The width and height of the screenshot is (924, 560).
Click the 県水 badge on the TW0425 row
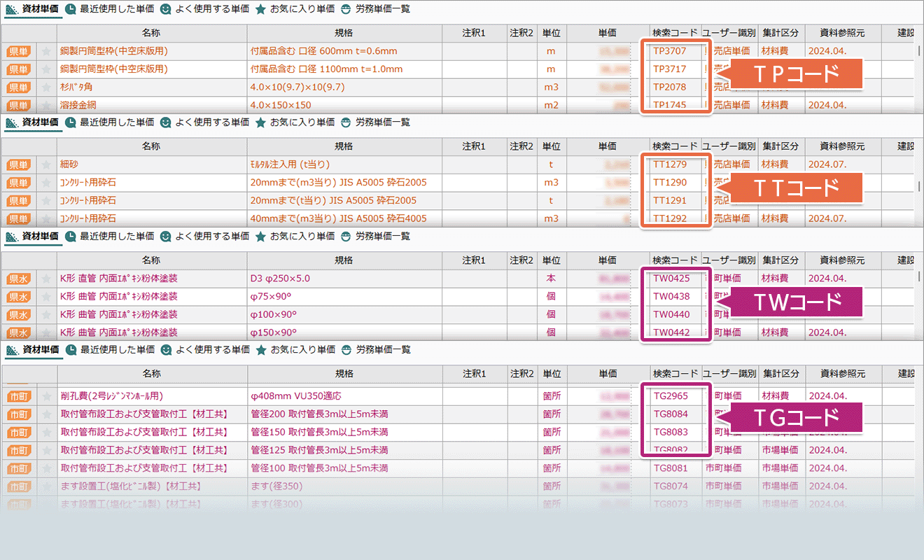[x=18, y=279]
